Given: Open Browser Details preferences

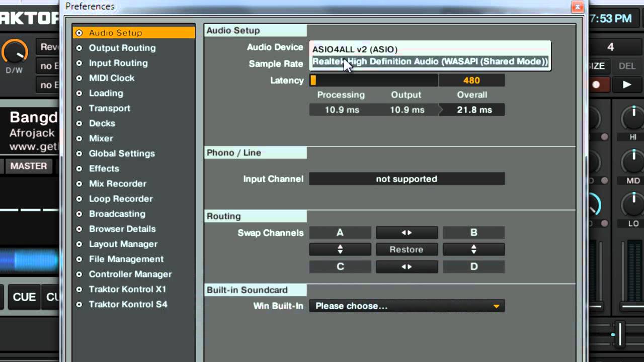Looking at the screenshot, I should [x=122, y=229].
